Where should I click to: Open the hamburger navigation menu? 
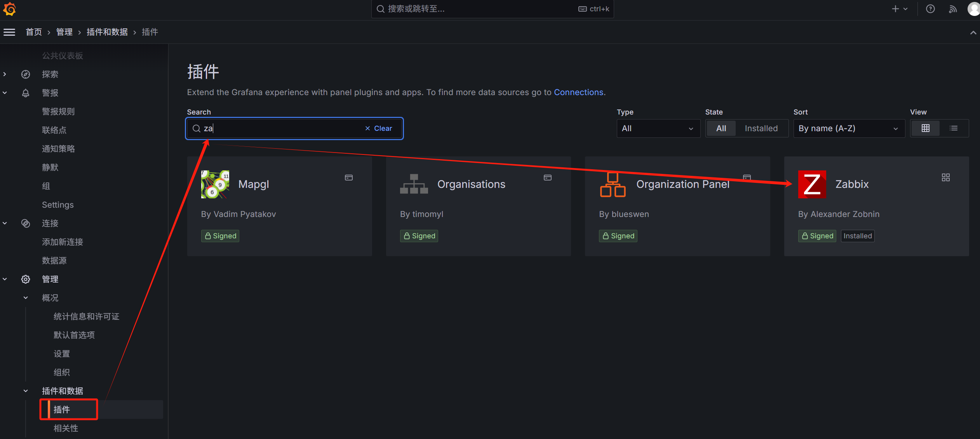[9, 32]
